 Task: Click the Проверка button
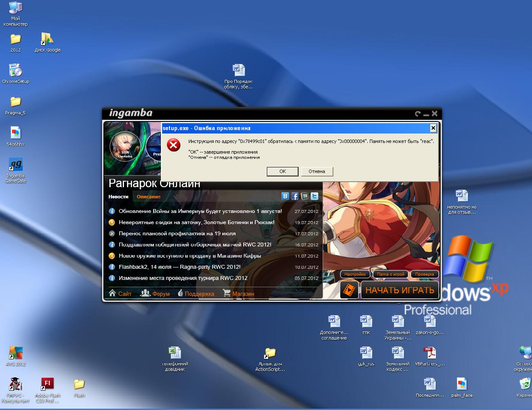424,274
